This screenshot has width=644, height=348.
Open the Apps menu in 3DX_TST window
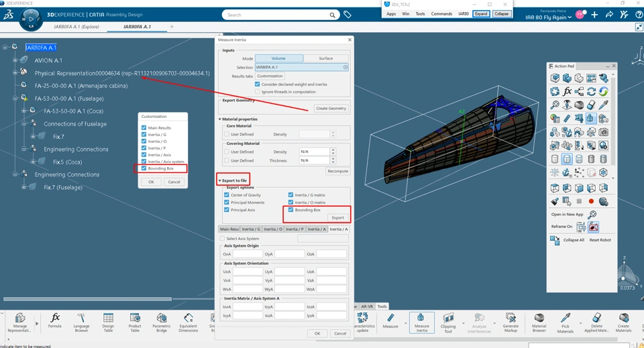[x=391, y=14]
